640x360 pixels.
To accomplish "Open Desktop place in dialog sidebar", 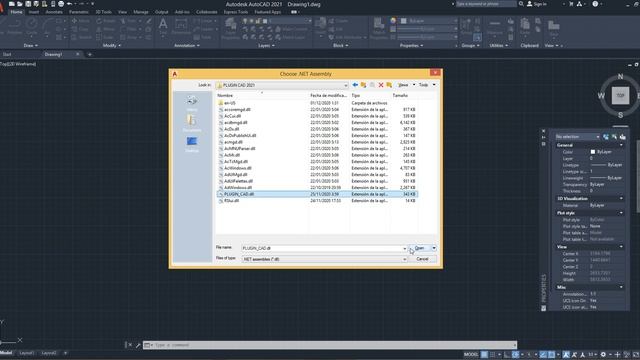I will 192,144.
